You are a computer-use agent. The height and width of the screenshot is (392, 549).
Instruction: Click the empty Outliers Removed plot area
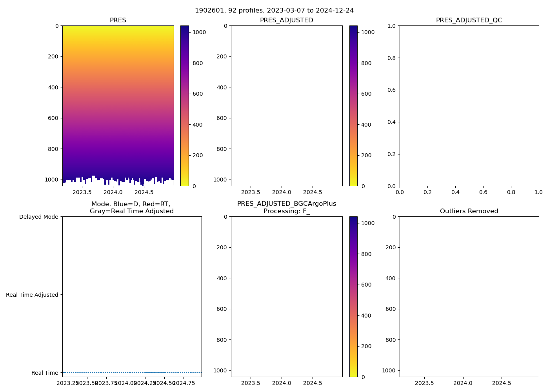point(469,297)
